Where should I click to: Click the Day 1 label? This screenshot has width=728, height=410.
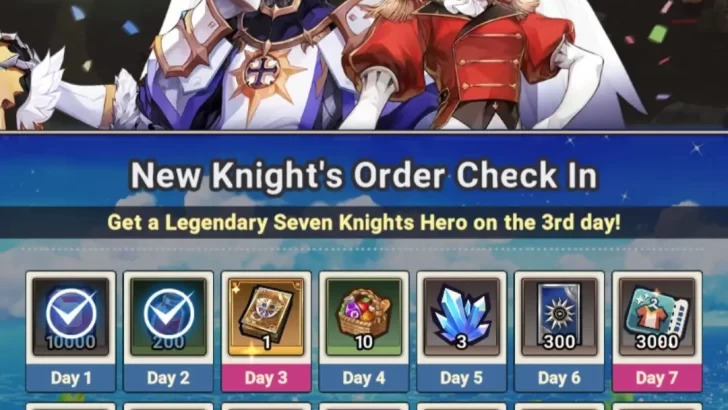(71, 378)
